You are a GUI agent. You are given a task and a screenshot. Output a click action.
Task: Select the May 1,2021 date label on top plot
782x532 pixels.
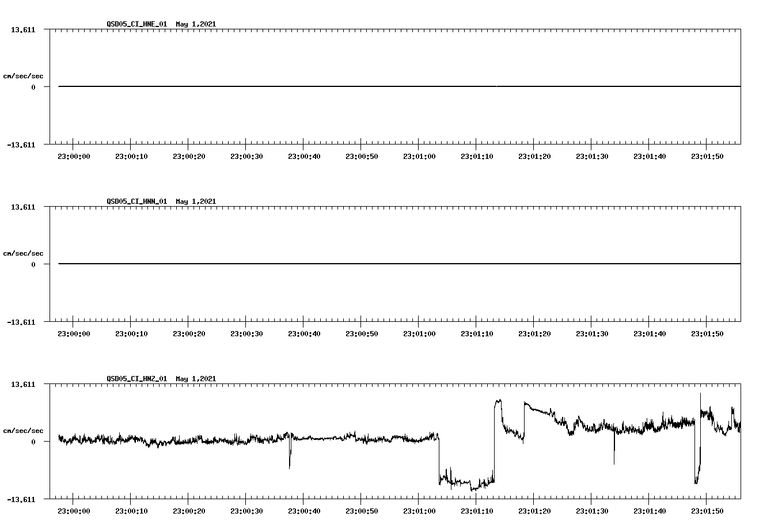tap(196, 24)
